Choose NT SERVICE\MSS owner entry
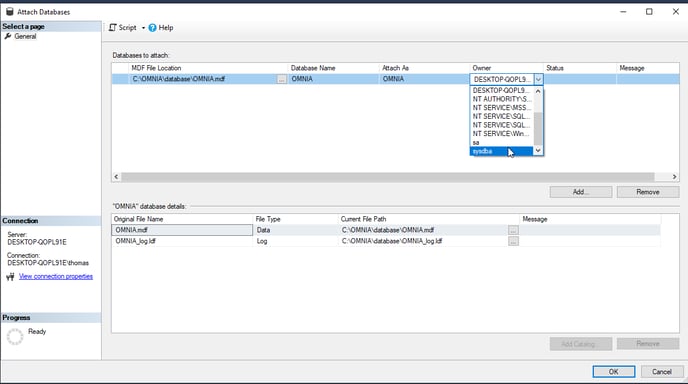Image resolution: width=688 pixels, height=384 pixels. point(502,108)
